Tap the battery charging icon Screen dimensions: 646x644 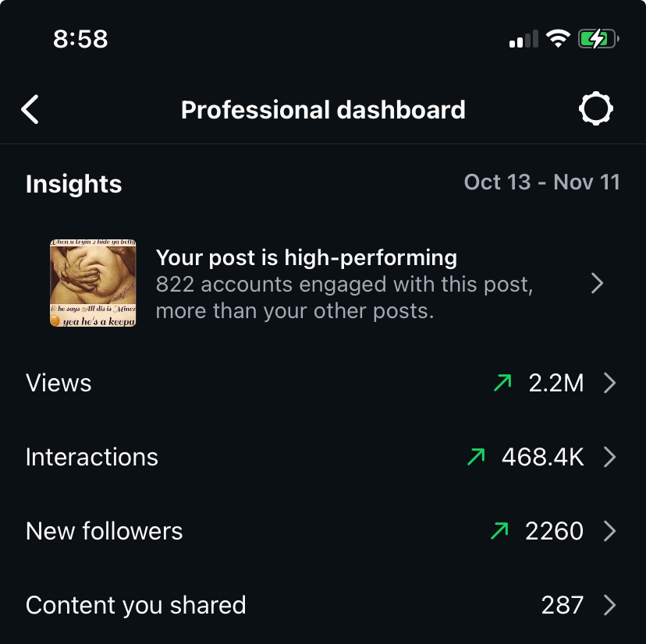(598, 39)
